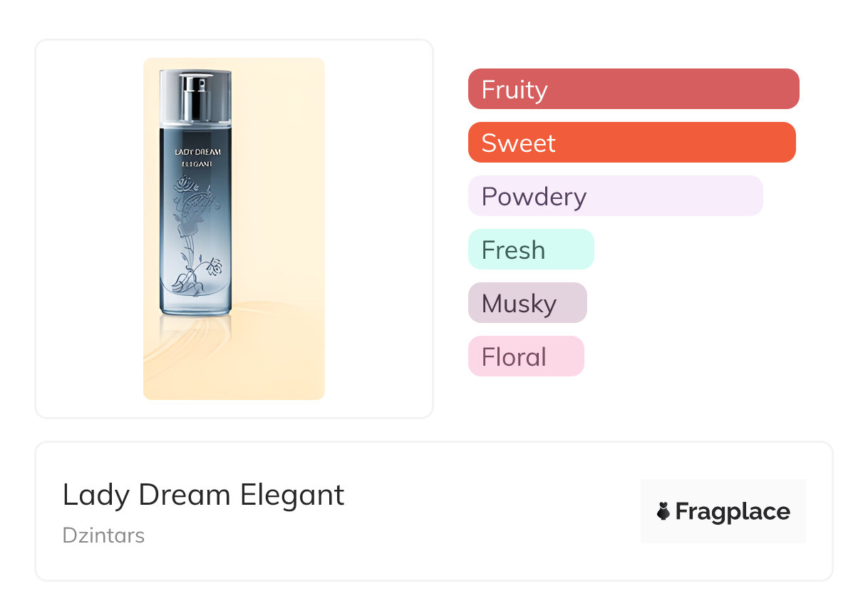Open the Lady Dream Elegant title
The width and height of the screenshot is (868, 616).
pyautogui.click(x=203, y=495)
